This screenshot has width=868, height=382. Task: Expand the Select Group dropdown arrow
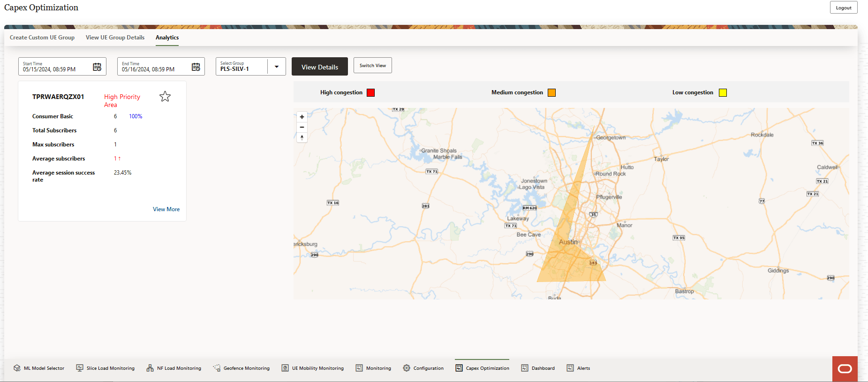[x=277, y=67]
